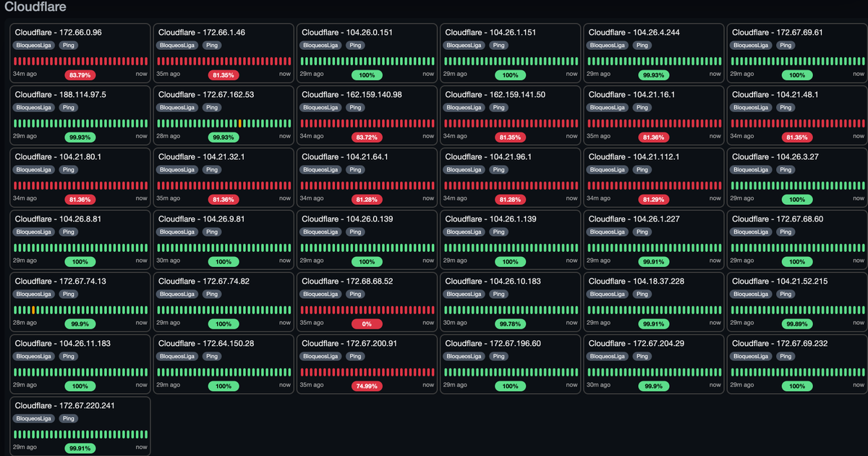Screen dimensions: 868x456
Task: Click the 81.28% badge for 104.21.96.1
Action: pos(510,199)
